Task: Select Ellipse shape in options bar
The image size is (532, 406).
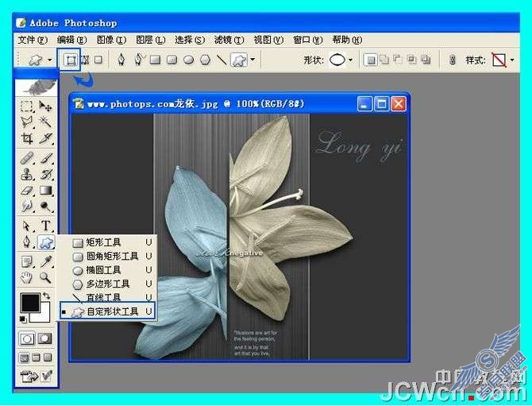Action: [x=189, y=60]
